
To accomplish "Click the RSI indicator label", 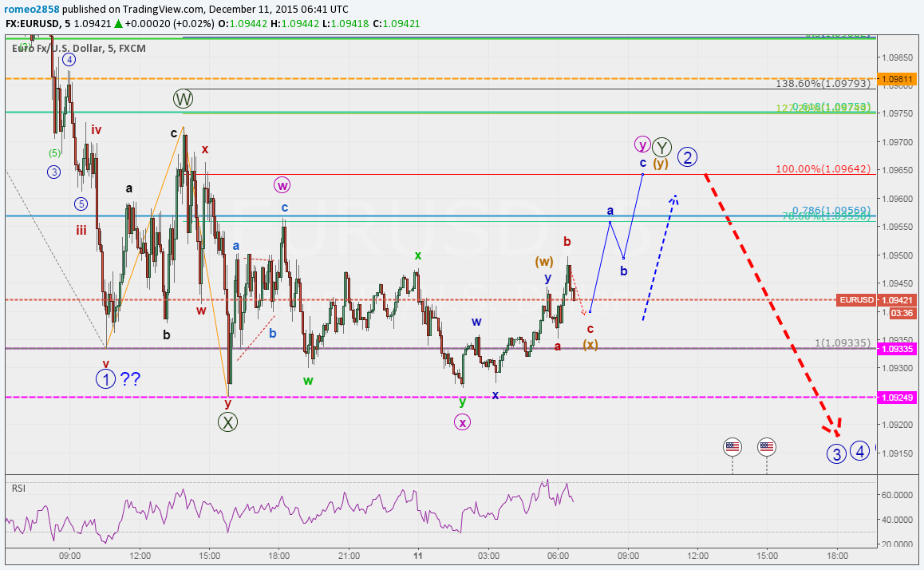I will 18,488.
